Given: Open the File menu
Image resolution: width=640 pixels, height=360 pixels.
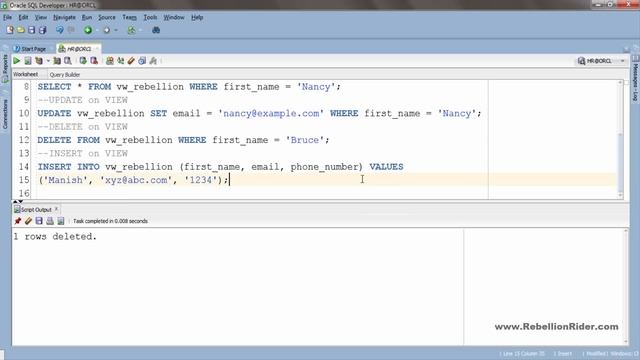Looking at the screenshot, I should click(x=7, y=17).
